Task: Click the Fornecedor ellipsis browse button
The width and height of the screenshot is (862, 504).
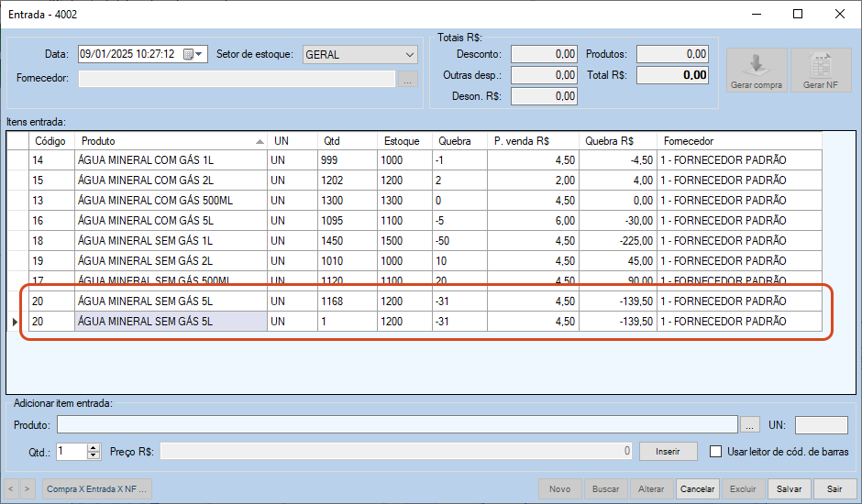Action: (408, 79)
